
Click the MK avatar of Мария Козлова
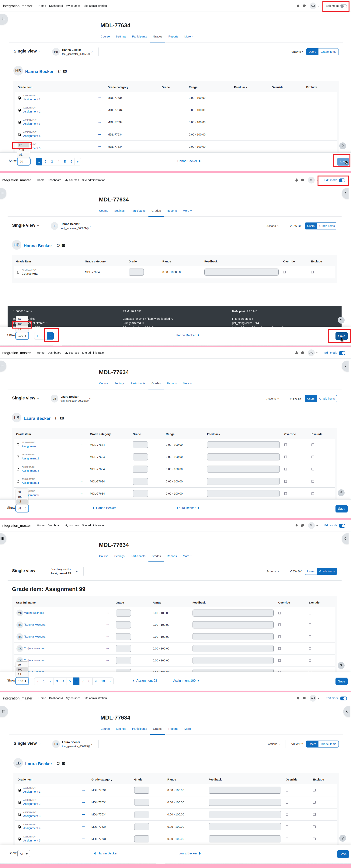(x=19, y=613)
